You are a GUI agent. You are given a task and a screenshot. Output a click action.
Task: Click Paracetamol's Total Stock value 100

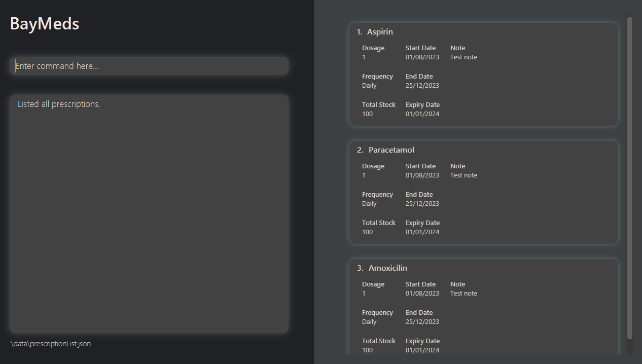368,232
